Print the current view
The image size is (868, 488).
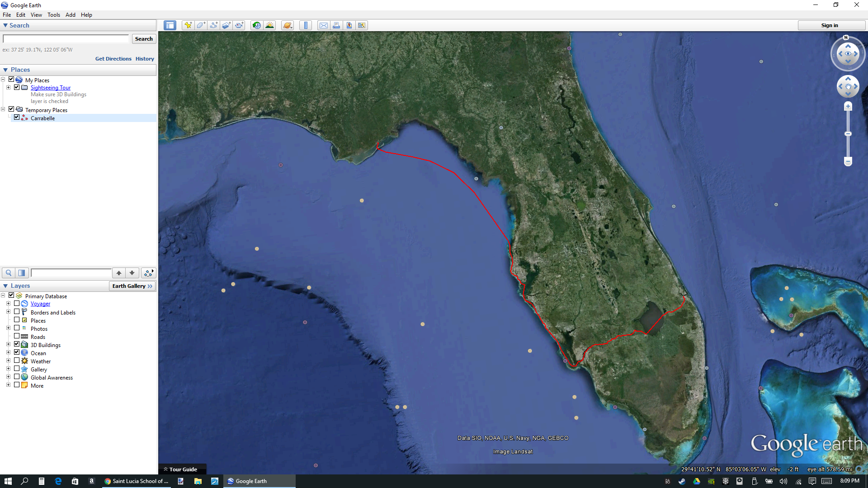[336, 25]
